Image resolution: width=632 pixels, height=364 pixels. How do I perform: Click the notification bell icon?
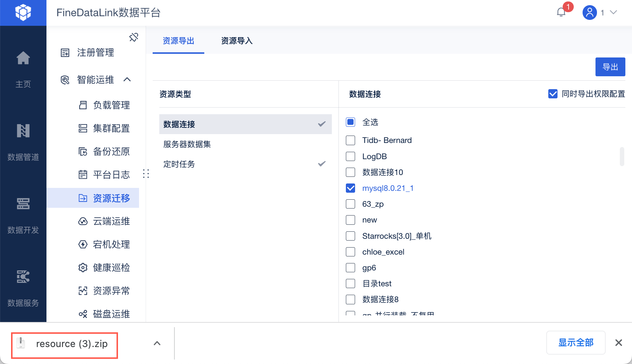561,13
